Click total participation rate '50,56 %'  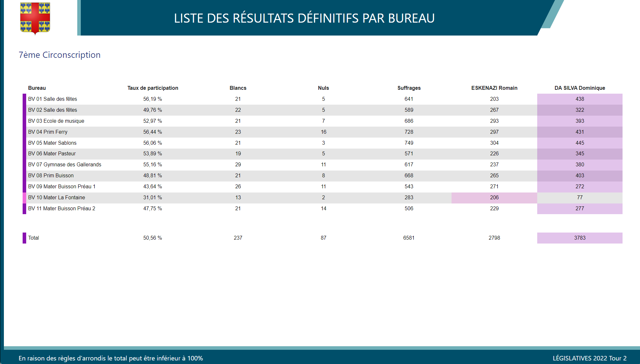[x=153, y=238]
